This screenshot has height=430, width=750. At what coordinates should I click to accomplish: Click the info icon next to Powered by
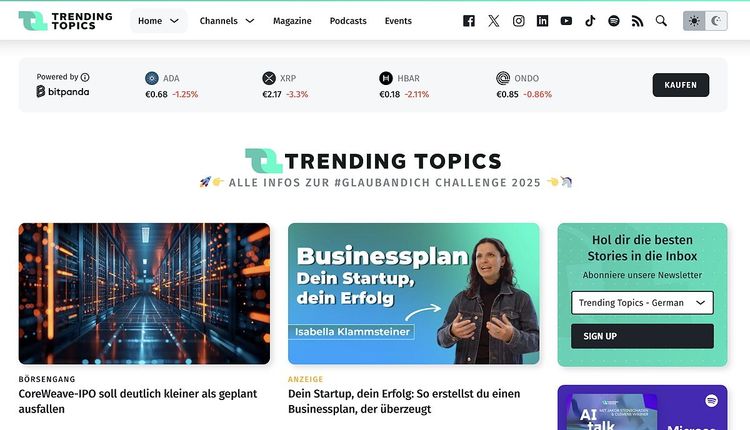coord(85,77)
